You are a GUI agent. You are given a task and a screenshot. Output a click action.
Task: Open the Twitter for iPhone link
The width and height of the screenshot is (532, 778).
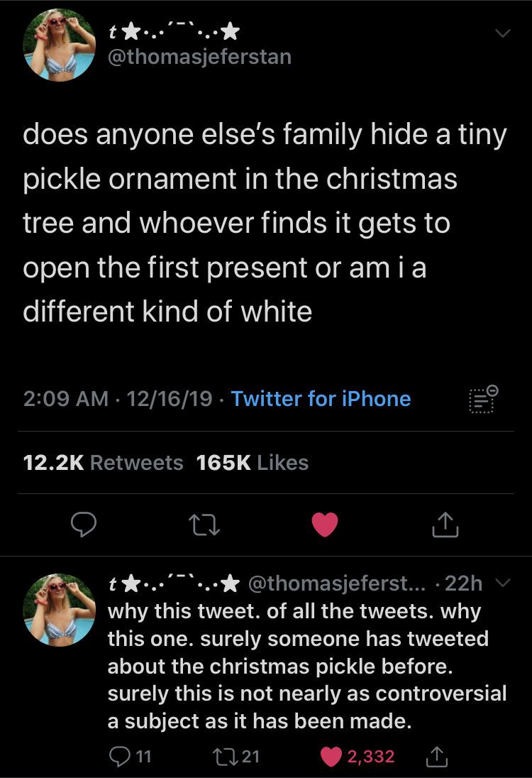321,399
